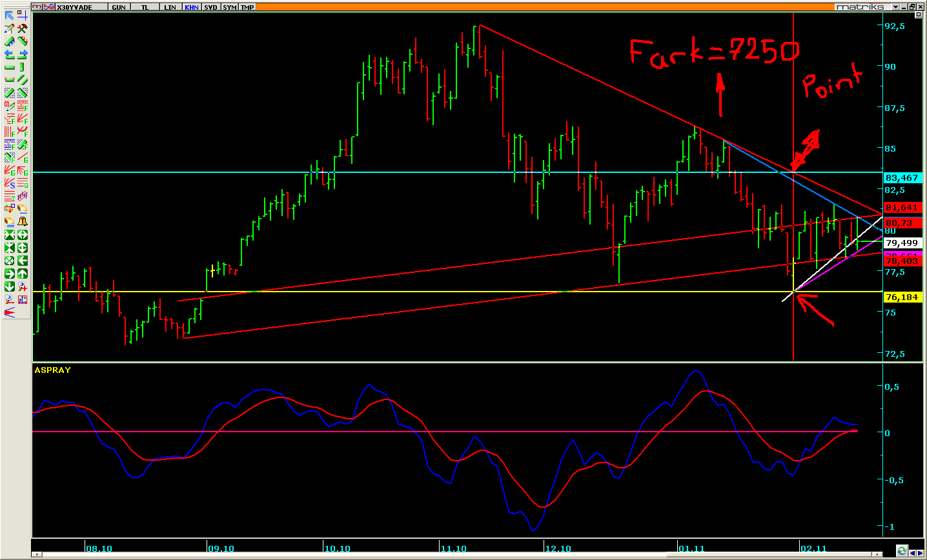Image resolution: width=927 pixels, height=560 pixels.
Task: Open the GUN period selector
Action: [119, 7]
